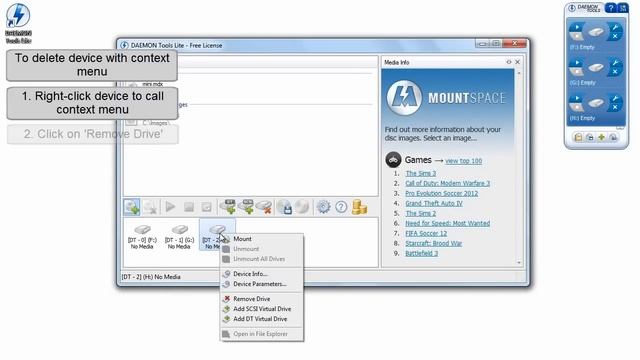Choose Unmount All Drives menu entry
Screen dimensions: 640x360
[262, 259]
